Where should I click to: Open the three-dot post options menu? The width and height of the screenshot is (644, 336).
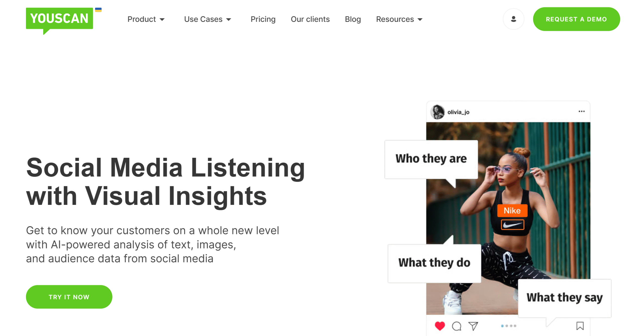(x=581, y=111)
